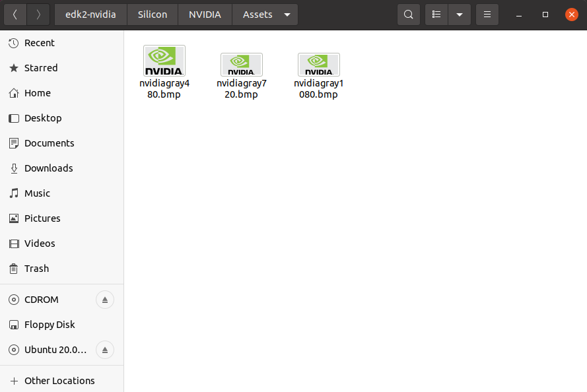The image size is (587, 392).
Task: Go back with the left arrow
Action: pyautogui.click(x=15, y=15)
